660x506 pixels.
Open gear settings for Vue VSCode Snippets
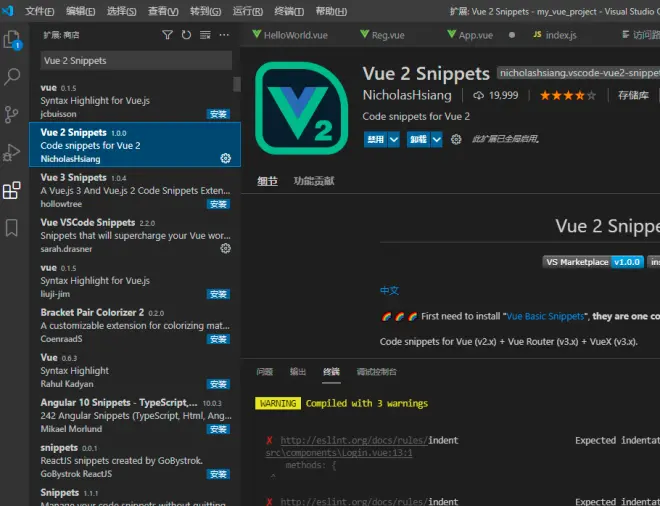pyautogui.click(x=226, y=248)
